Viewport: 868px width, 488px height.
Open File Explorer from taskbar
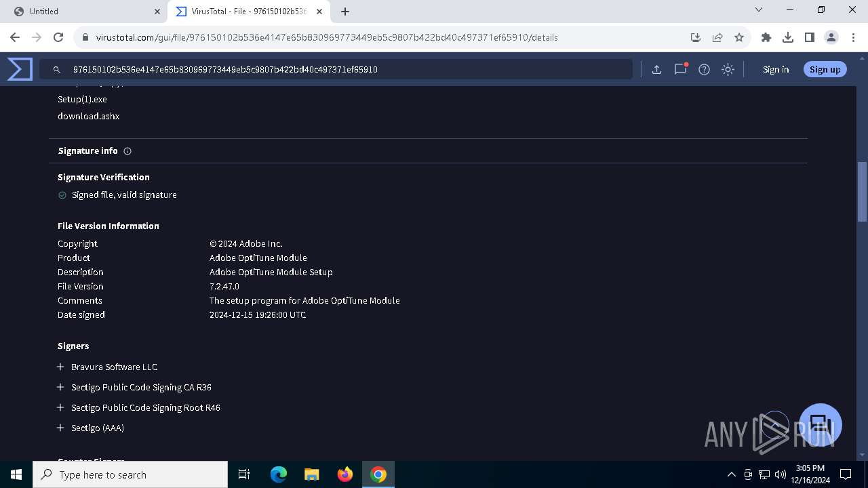(x=312, y=474)
